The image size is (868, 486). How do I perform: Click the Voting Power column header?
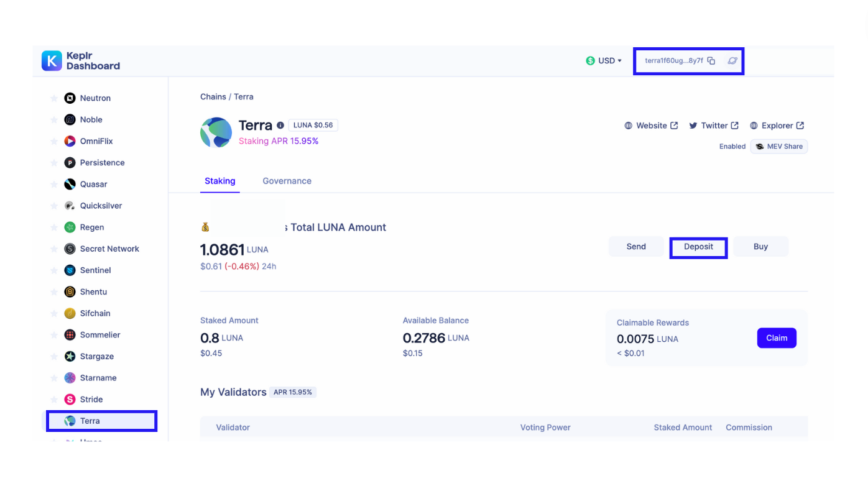coord(545,428)
